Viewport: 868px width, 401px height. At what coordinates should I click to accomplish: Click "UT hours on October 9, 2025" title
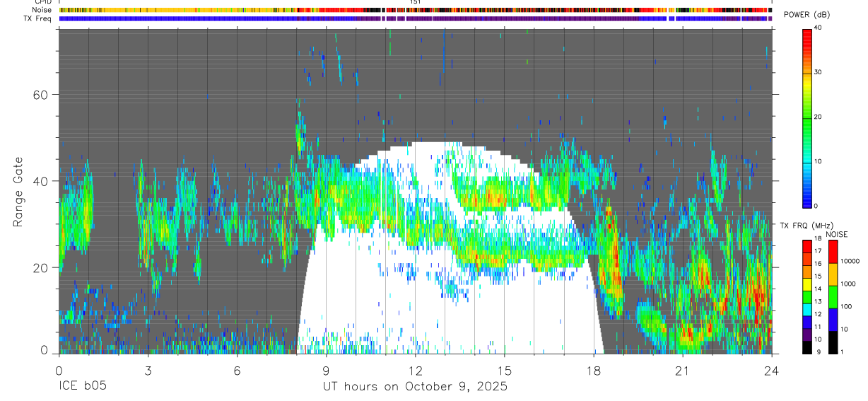pos(415,387)
